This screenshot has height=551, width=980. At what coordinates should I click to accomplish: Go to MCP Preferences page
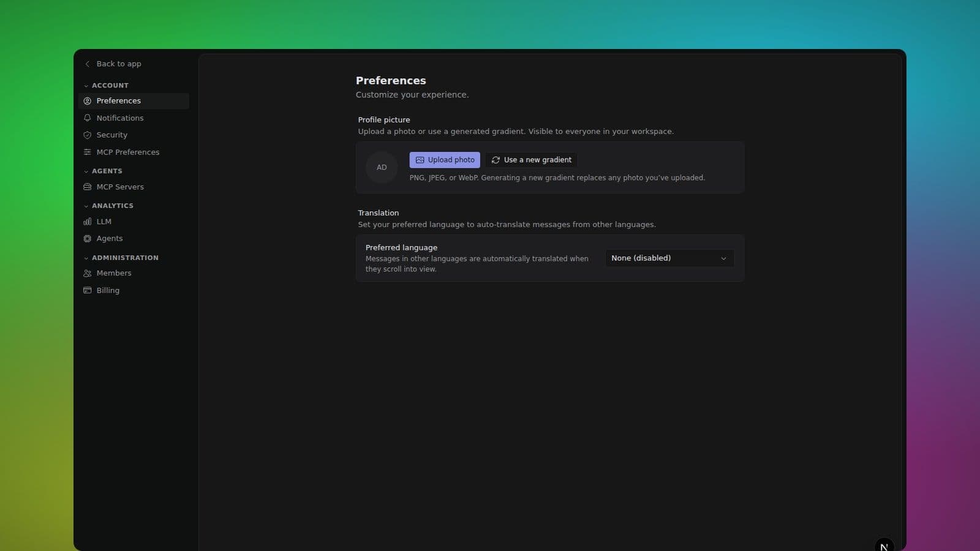134,152
